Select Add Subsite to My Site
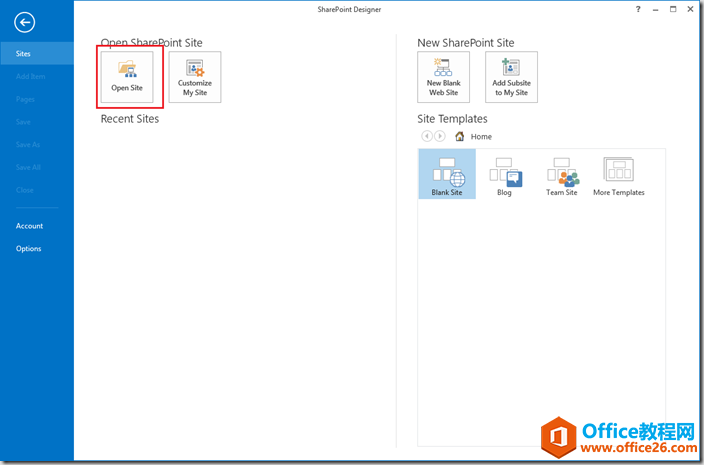The image size is (704, 465). [511, 77]
